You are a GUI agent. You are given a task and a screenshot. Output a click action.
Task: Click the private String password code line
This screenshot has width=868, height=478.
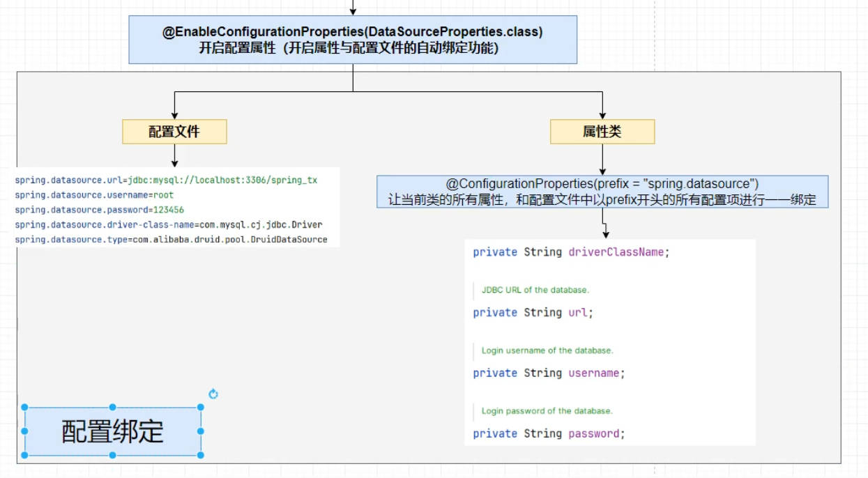(x=549, y=433)
